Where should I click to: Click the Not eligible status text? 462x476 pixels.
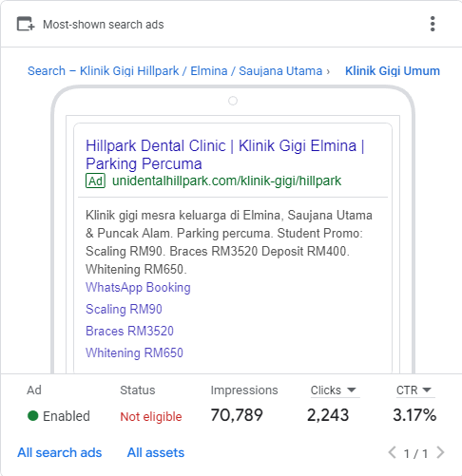click(x=151, y=416)
